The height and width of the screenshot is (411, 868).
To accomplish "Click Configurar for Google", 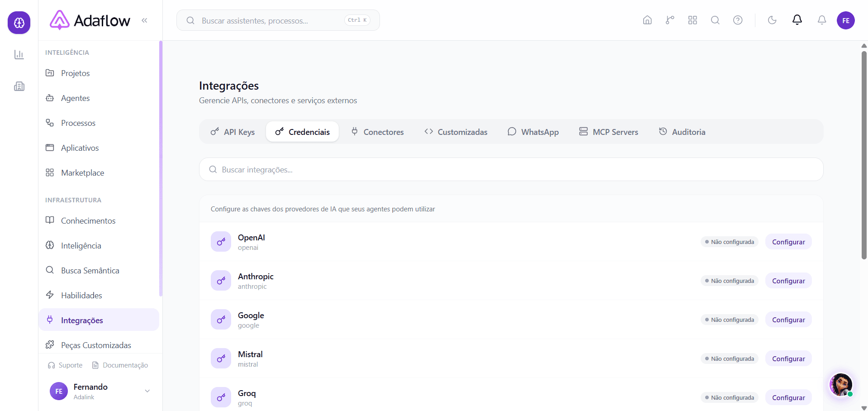I will coord(788,320).
